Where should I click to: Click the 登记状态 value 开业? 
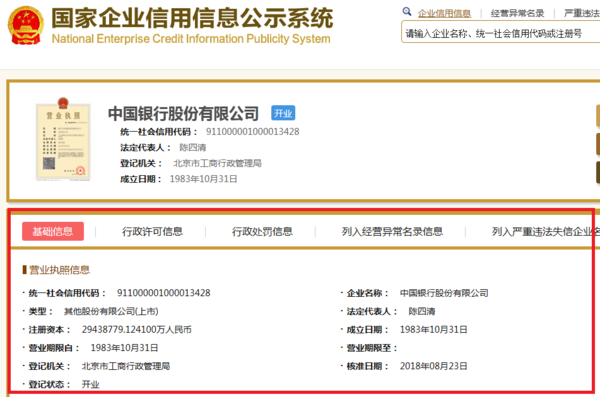(91, 384)
